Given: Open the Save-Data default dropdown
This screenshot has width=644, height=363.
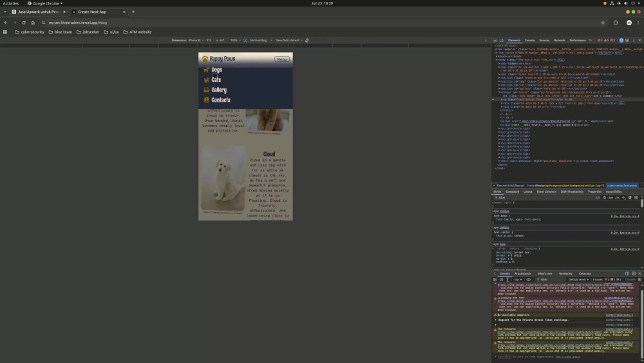Looking at the screenshot, I should click(289, 40).
